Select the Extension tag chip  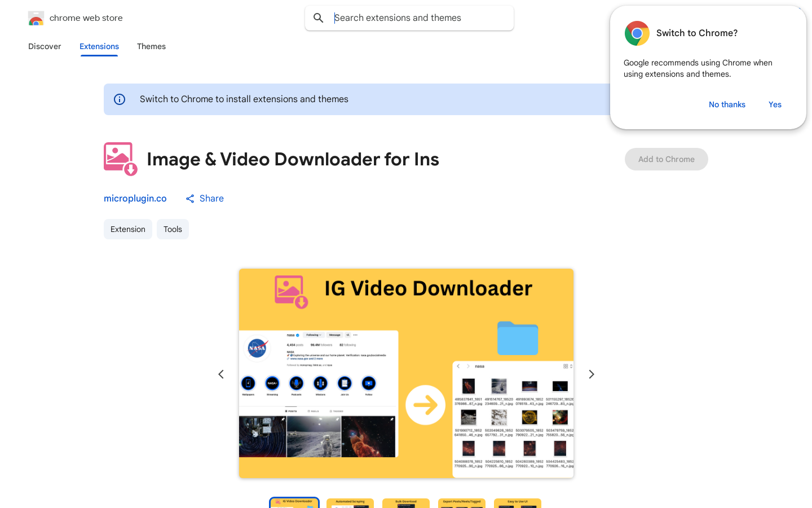click(128, 229)
